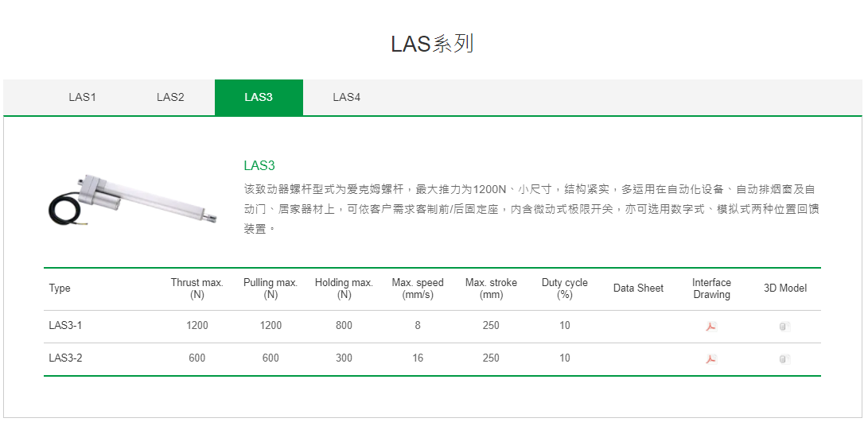Screen dimensions: 868x422
Task: Click the Pulling max. (N) column header
Action: (271, 288)
